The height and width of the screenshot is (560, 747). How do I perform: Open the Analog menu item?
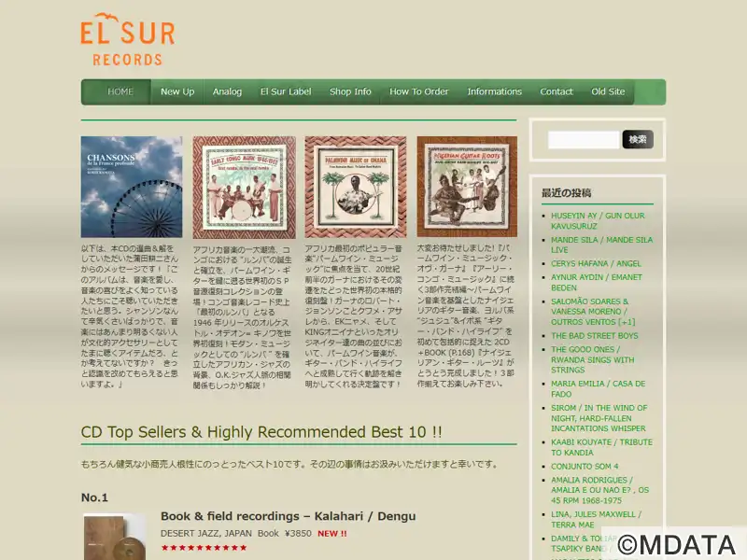pyautogui.click(x=227, y=91)
